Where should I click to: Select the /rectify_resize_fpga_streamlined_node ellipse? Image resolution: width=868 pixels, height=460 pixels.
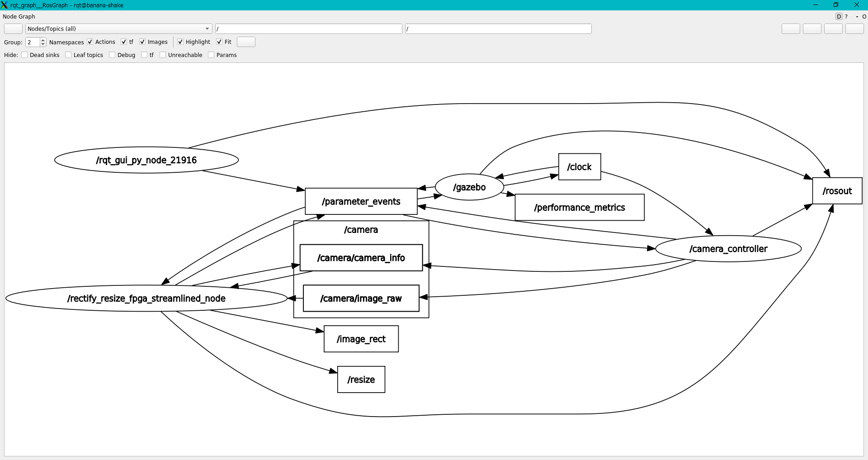pyautogui.click(x=146, y=298)
